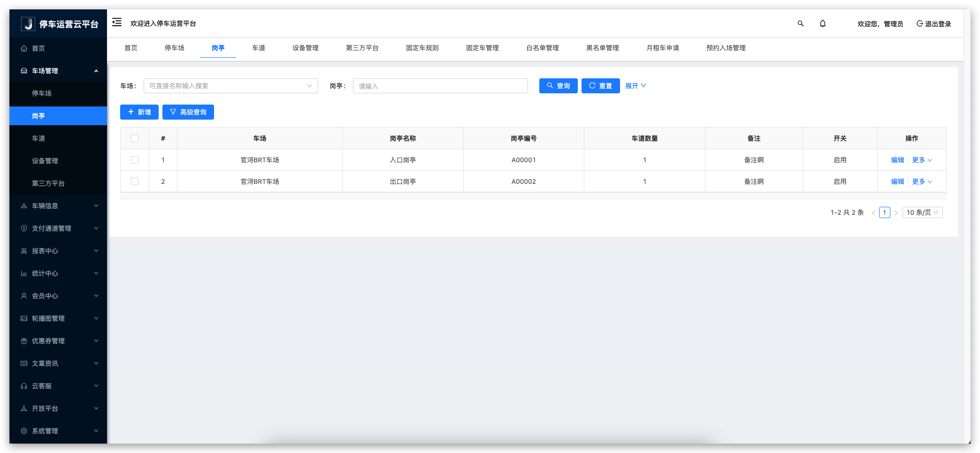Expand more filters with 展开

tap(635, 86)
